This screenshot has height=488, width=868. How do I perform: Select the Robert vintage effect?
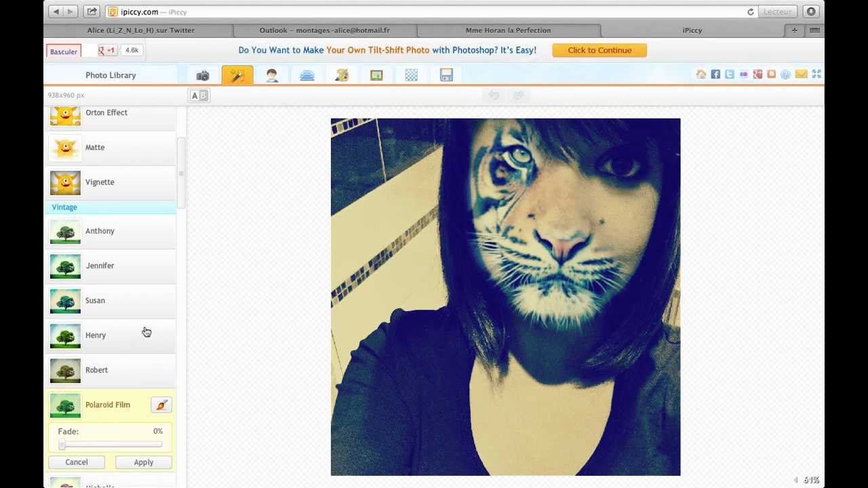click(112, 370)
